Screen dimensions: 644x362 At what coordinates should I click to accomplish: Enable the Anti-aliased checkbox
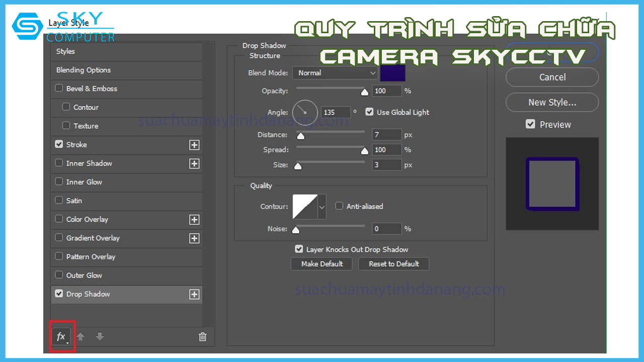[339, 206]
